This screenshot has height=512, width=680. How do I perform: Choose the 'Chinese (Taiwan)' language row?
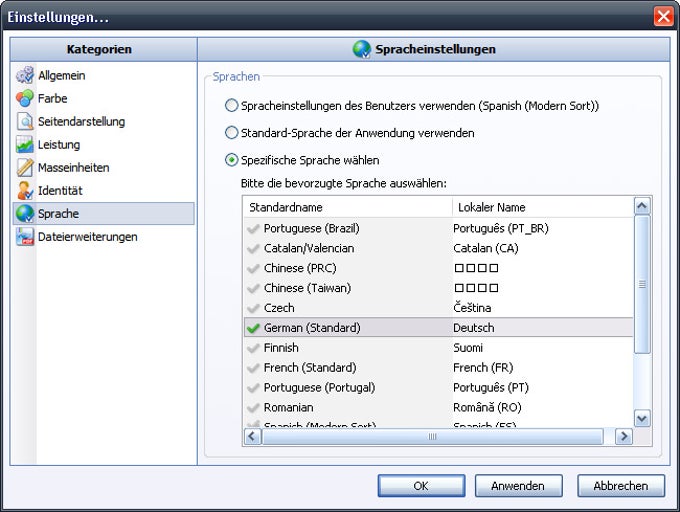pyautogui.click(x=438, y=288)
